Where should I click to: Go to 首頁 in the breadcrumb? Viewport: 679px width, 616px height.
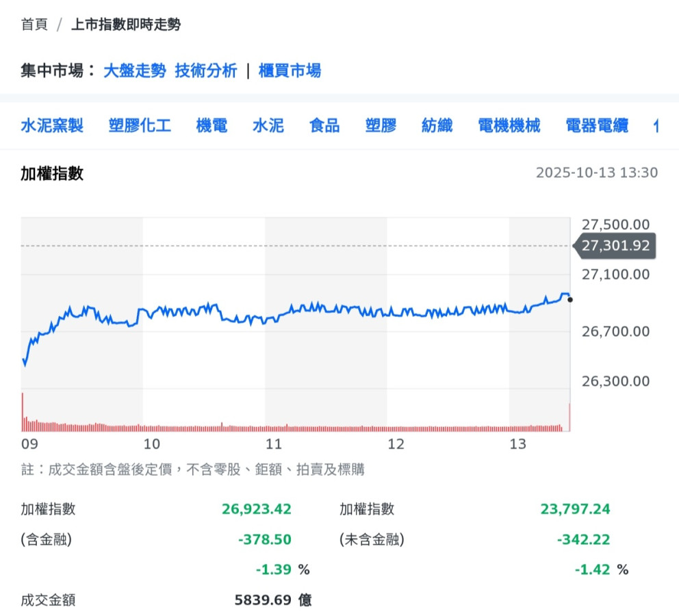pyautogui.click(x=34, y=25)
